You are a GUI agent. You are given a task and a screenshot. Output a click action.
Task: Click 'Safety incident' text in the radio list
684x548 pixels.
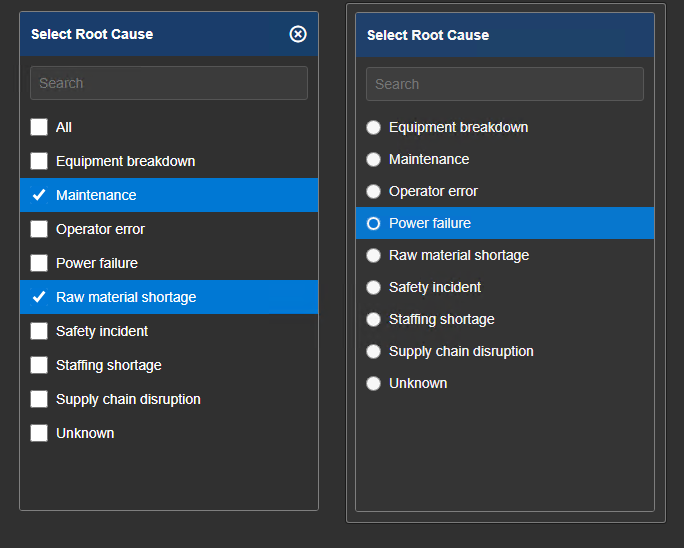[435, 287]
